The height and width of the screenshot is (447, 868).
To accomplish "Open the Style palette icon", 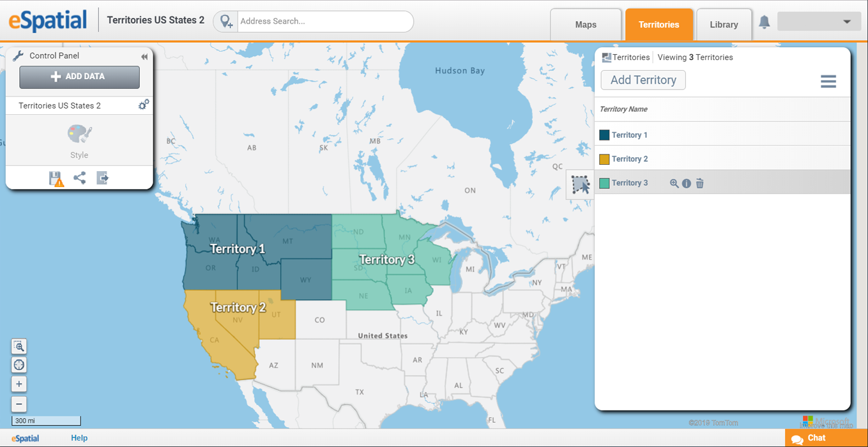I will click(79, 133).
